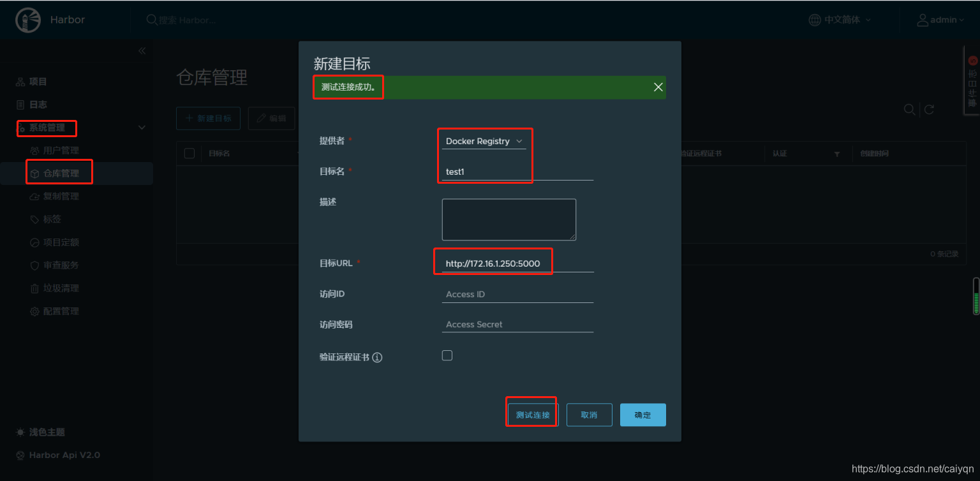Click the 搜索 Harbor search box
The height and width of the screenshot is (481, 980).
click(187, 20)
